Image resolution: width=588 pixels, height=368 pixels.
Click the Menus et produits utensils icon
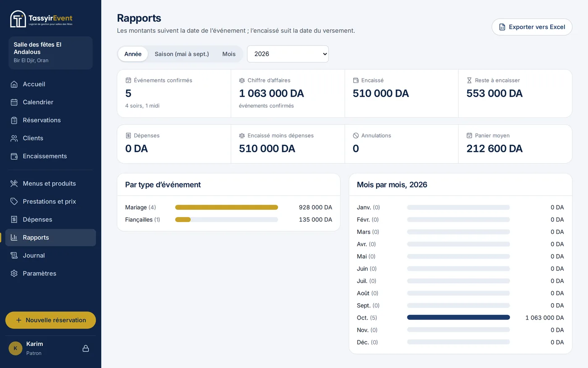(14, 183)
